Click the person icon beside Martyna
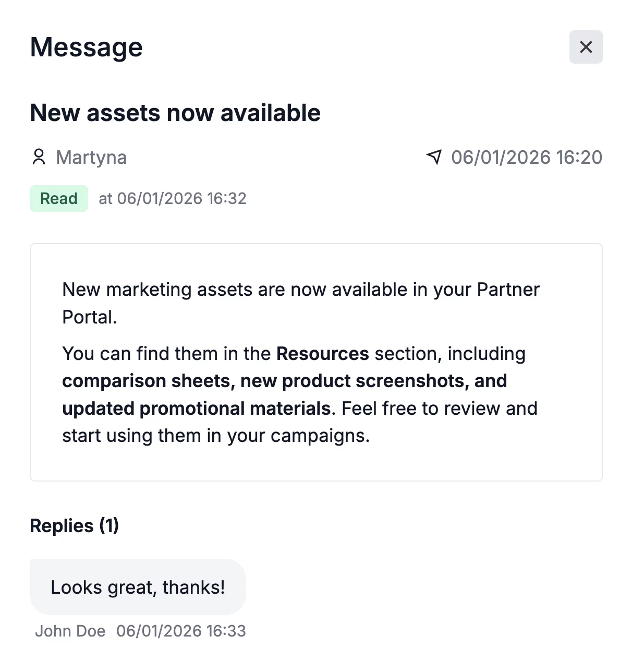This screenshot has height=672, width=632. coord(39,157)
